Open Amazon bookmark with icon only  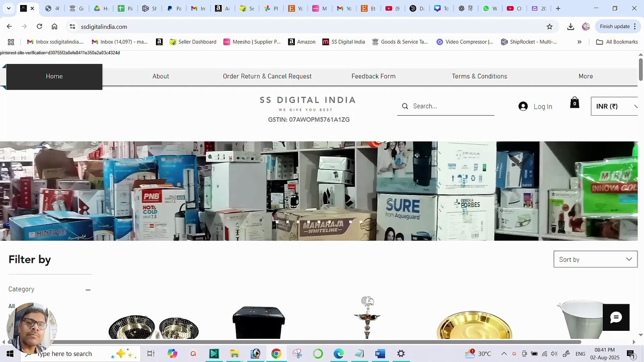[x=159, y=42]
